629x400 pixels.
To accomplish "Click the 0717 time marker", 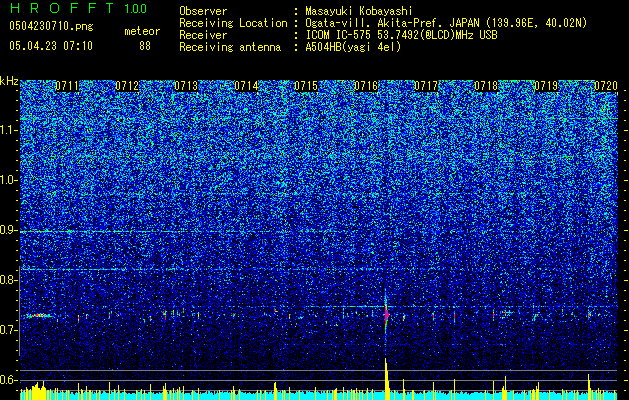I will tap(426, 86).
